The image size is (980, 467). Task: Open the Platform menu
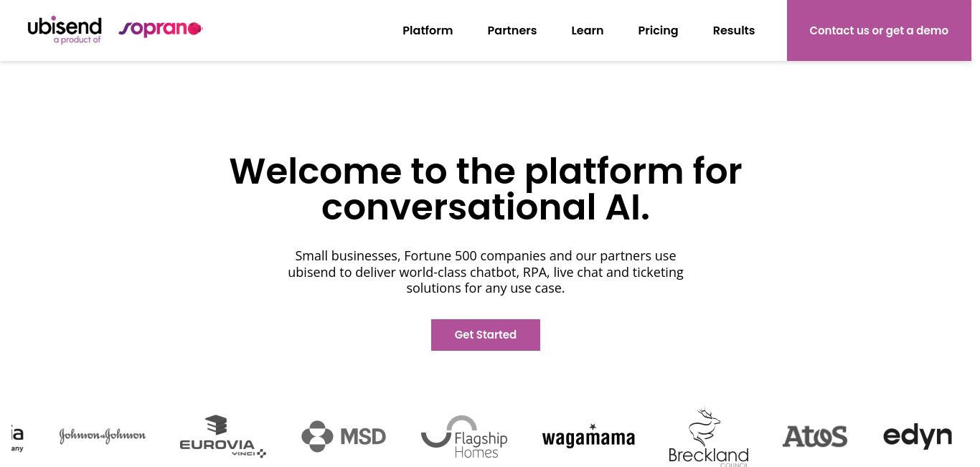(428, 30)
